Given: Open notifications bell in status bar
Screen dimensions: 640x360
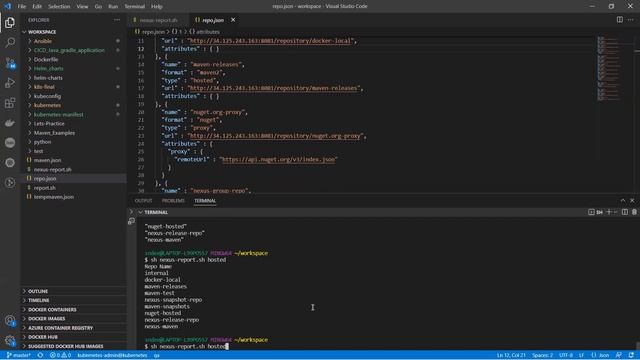Looking at the screenshot, I should coord(631,355).
